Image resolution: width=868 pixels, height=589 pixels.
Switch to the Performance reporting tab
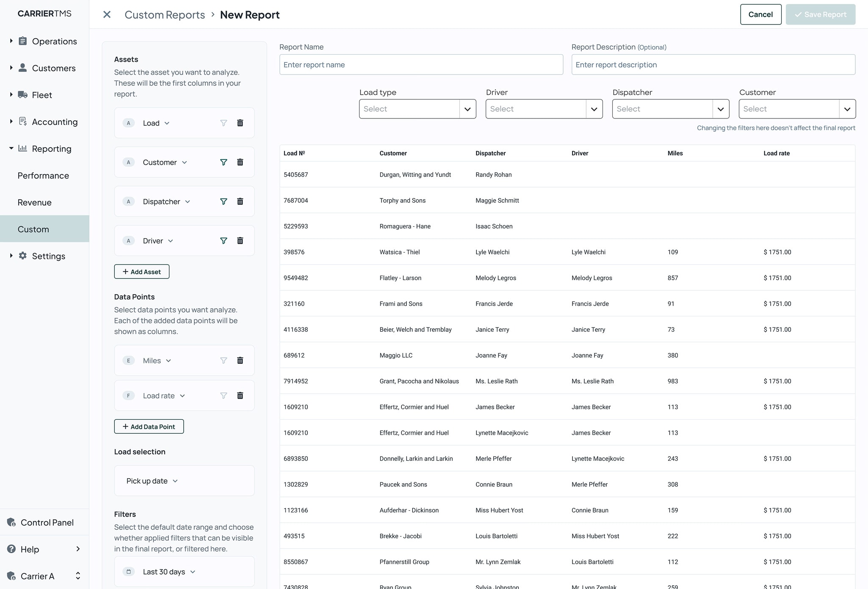pos(43,175)
